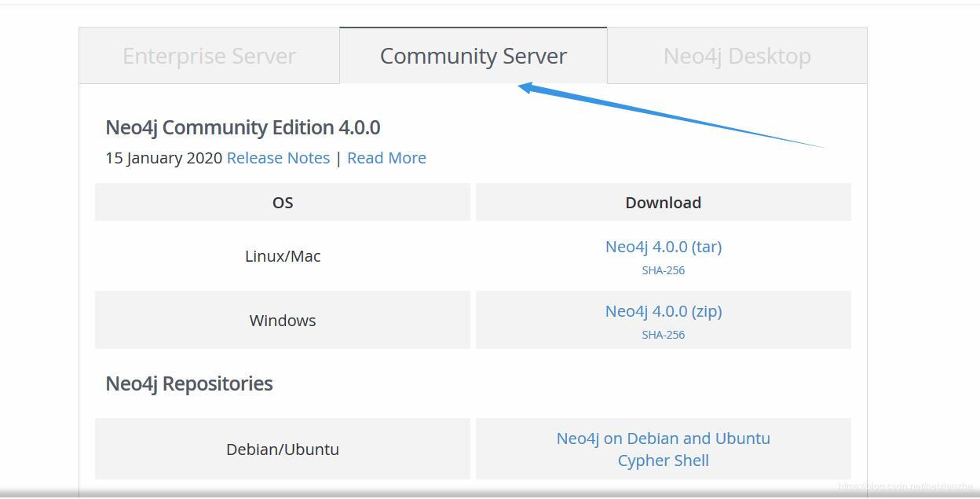This screenshot has height=499, width=980.
Task: Click the Neo4j Repositories heading
Action: pos(189,383)
